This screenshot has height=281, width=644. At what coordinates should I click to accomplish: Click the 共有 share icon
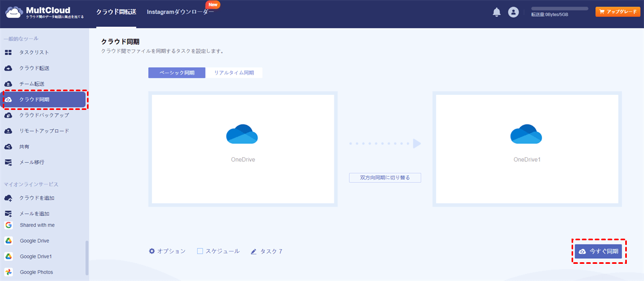click(8, 146)
